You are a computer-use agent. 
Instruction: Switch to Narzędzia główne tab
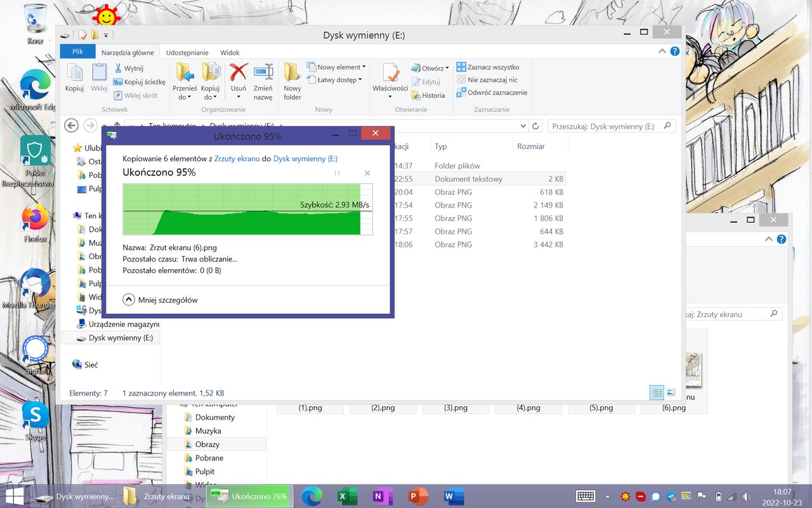pos(128,53)
